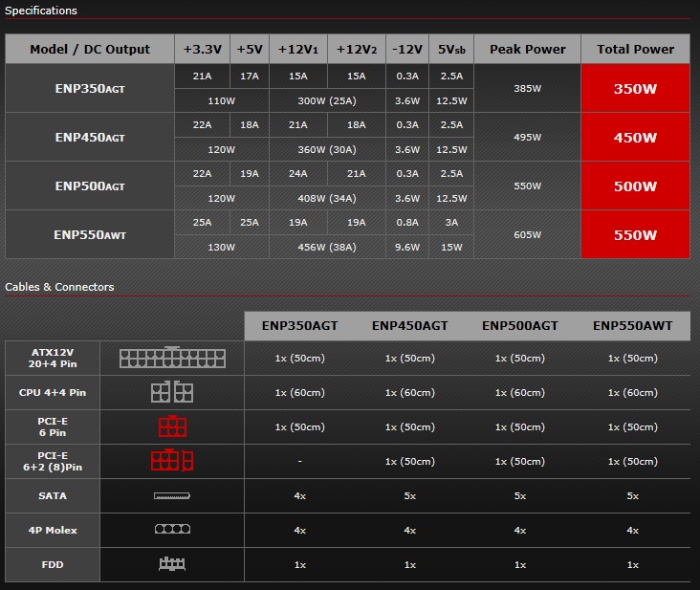
Task: Click the ENP550AWT column header in cables table
Action: pyautogui.click(x=633, y=325)
